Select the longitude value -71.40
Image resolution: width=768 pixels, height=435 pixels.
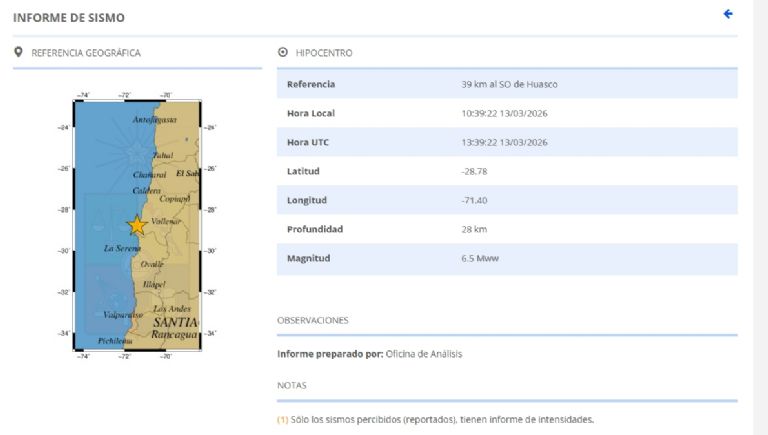[474, 200]
